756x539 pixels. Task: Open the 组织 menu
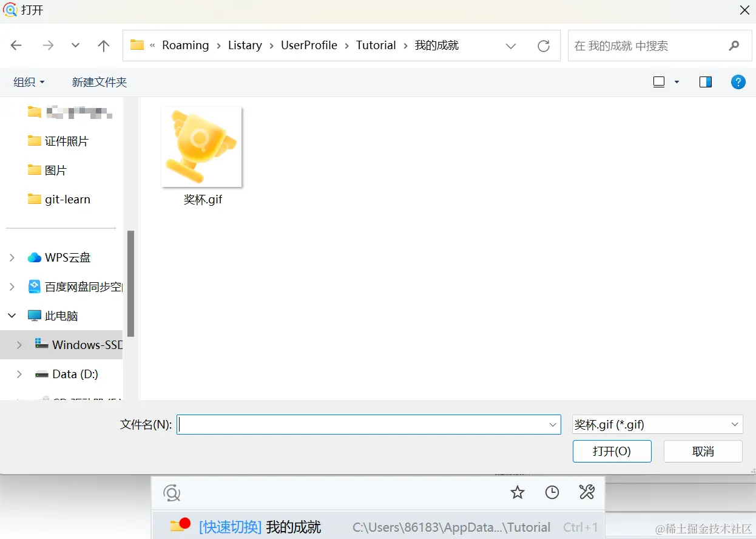click(x=29, y=82)
